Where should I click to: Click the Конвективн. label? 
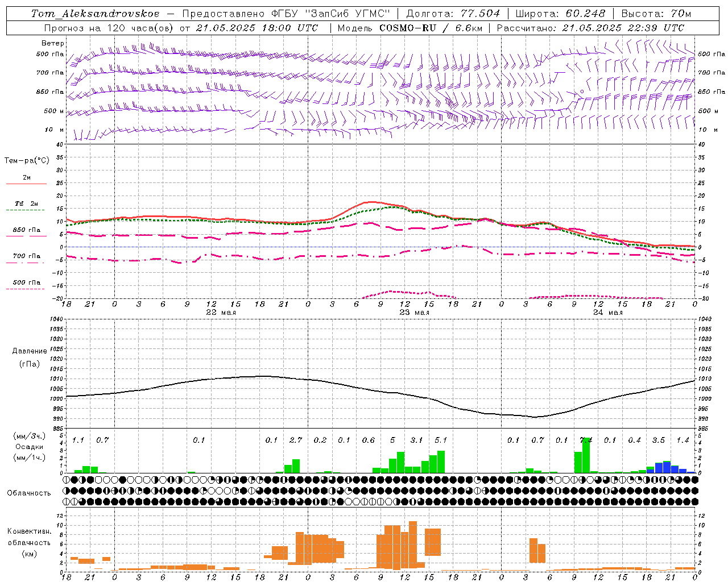(x=29, y=531)
